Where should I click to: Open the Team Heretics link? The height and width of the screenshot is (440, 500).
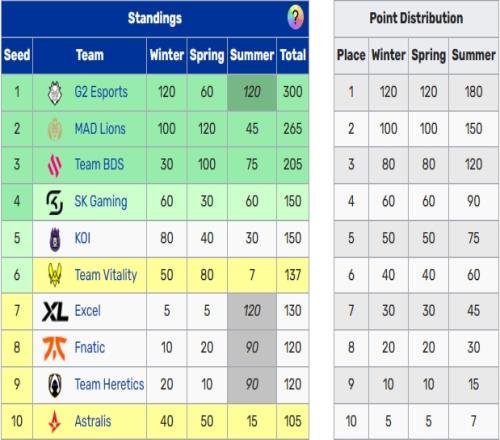click(109, 384)
